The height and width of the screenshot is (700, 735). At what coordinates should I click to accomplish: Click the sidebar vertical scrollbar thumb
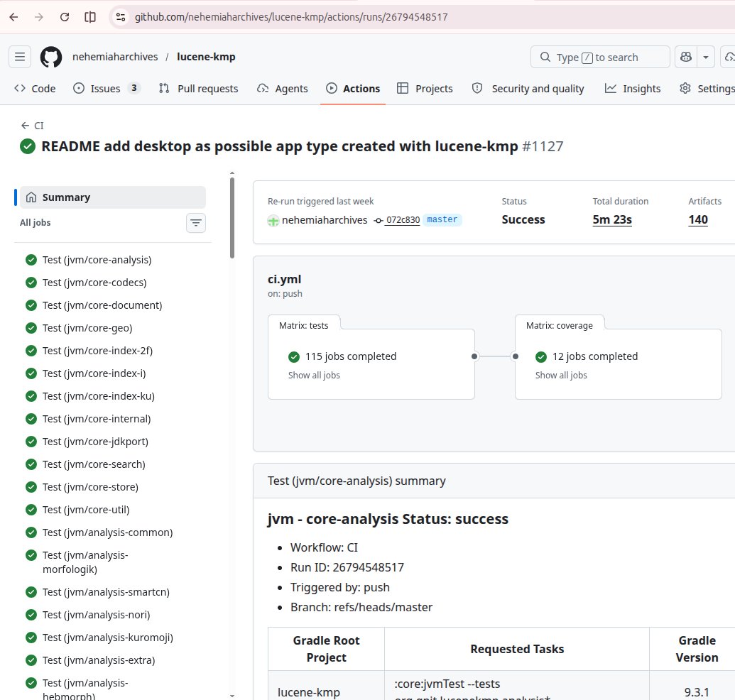point(232,217)
